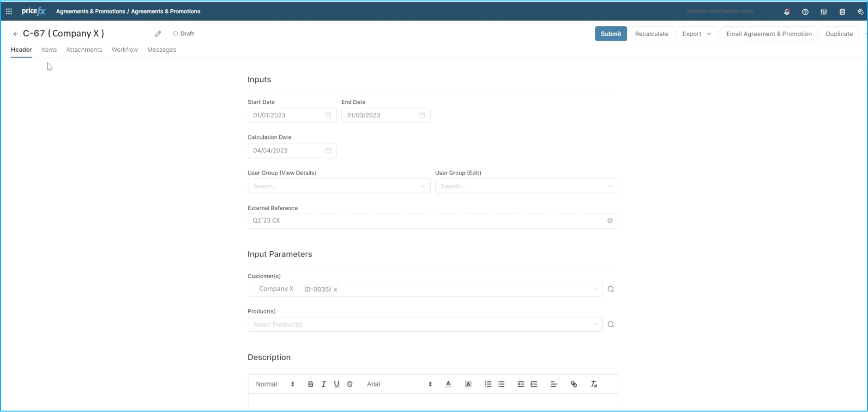Click the Calculation Date input field

pos(292,151)
